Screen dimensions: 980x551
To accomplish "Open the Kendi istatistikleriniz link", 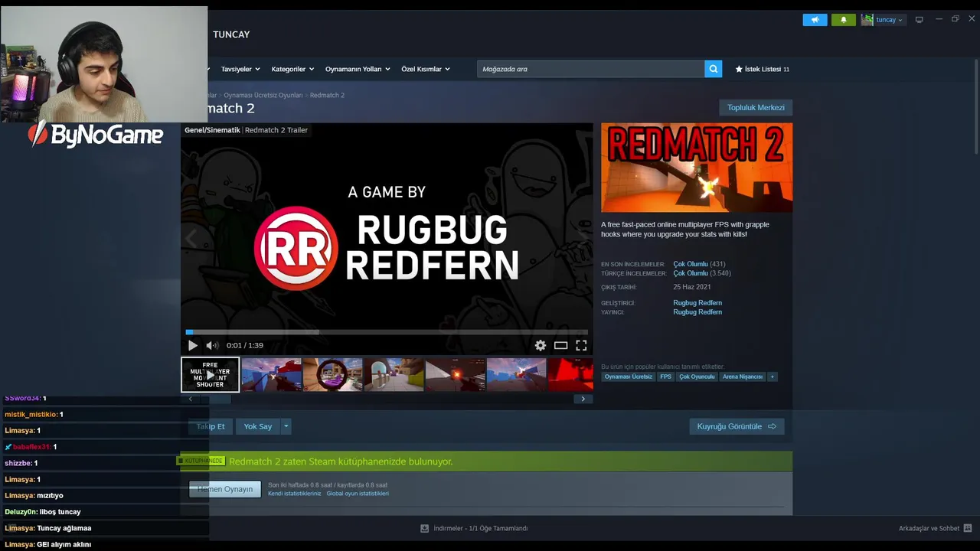I will (x=295, y=494).
